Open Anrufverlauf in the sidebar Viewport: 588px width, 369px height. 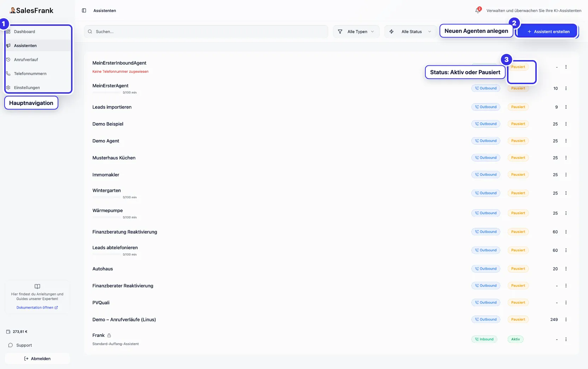point(38,59)
